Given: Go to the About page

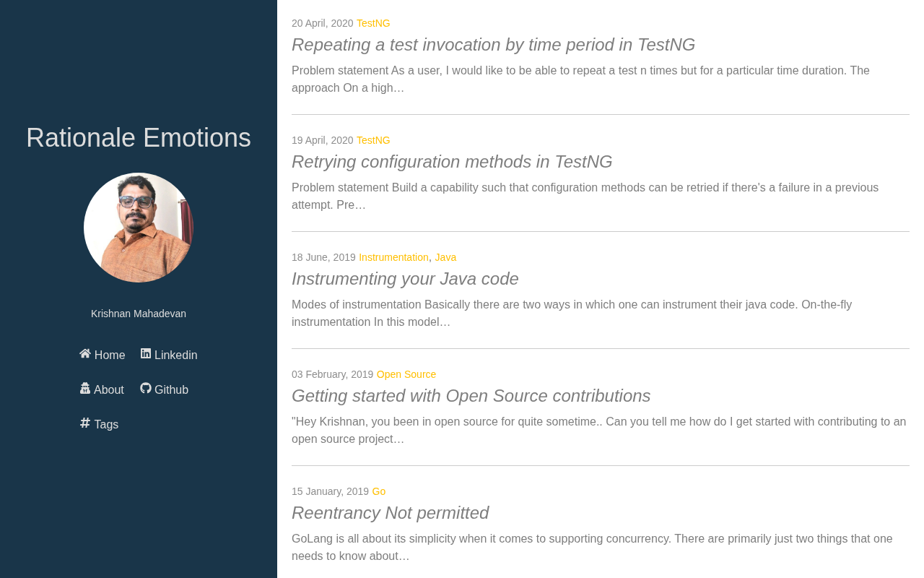Looking at the screenshot, I should click(x=102, y=389).
